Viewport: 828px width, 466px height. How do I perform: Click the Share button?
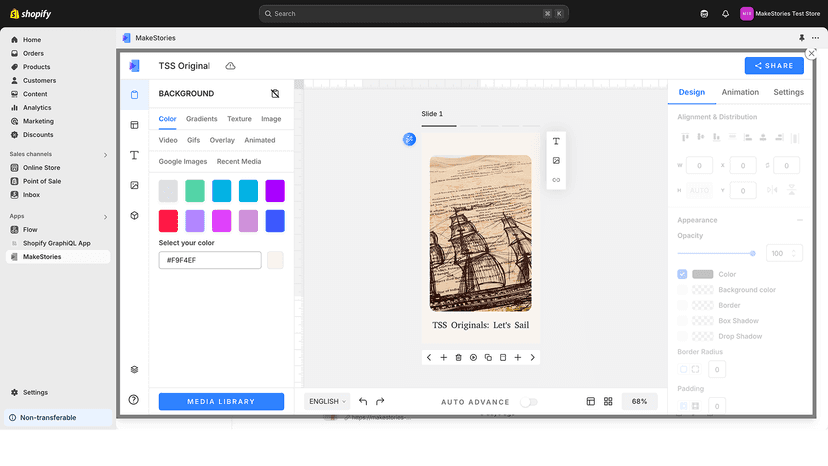774,66
